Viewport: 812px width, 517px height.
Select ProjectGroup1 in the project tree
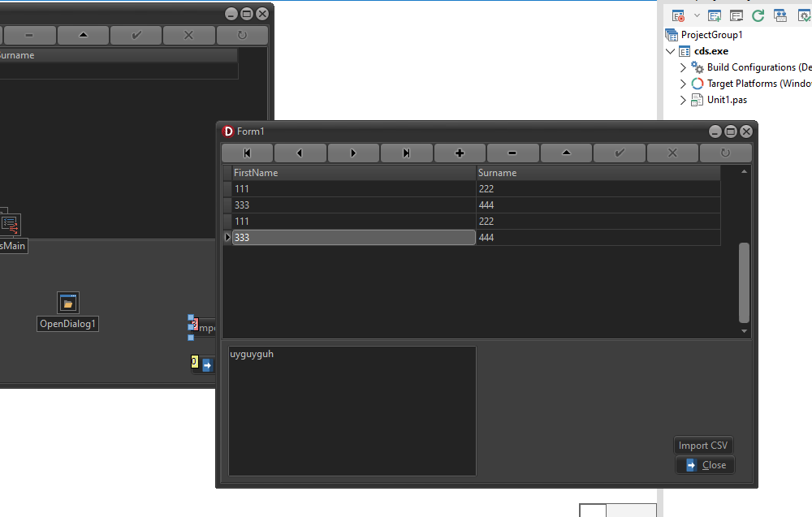click(711, 35)
